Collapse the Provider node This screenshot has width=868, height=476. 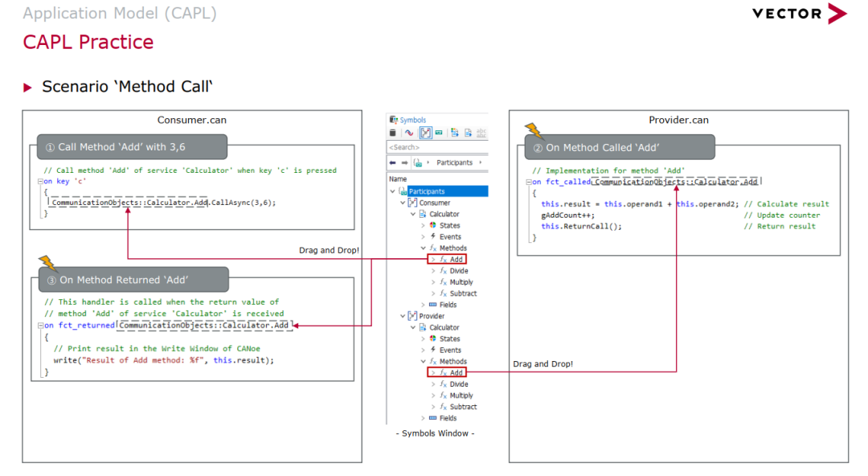403,316
